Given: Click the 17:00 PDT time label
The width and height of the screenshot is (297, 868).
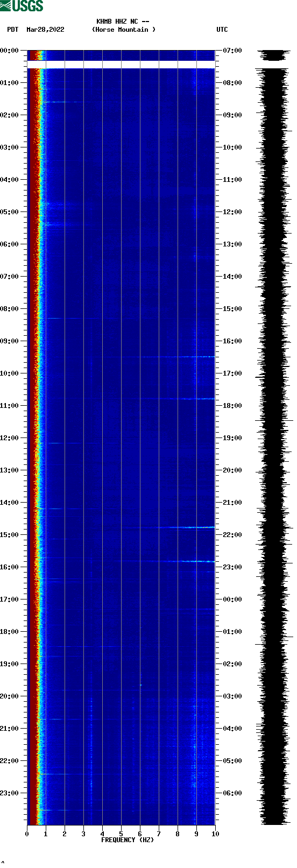Looking at the screenshot, I should (x=10, y=599).
